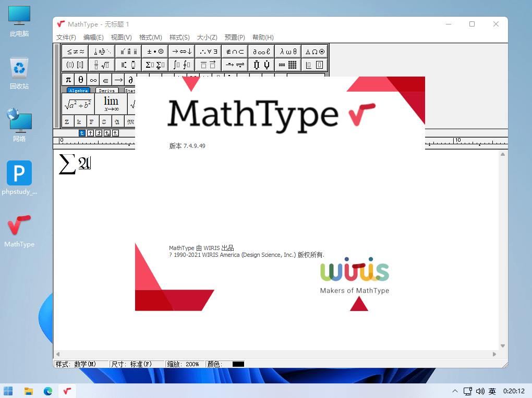Open the 样式(S) menu

click(x=179, y=38)
